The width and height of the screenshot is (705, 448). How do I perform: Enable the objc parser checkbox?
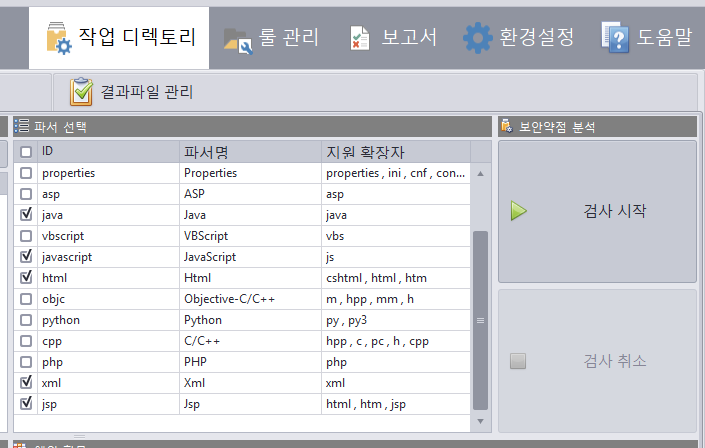coord(26,299)
